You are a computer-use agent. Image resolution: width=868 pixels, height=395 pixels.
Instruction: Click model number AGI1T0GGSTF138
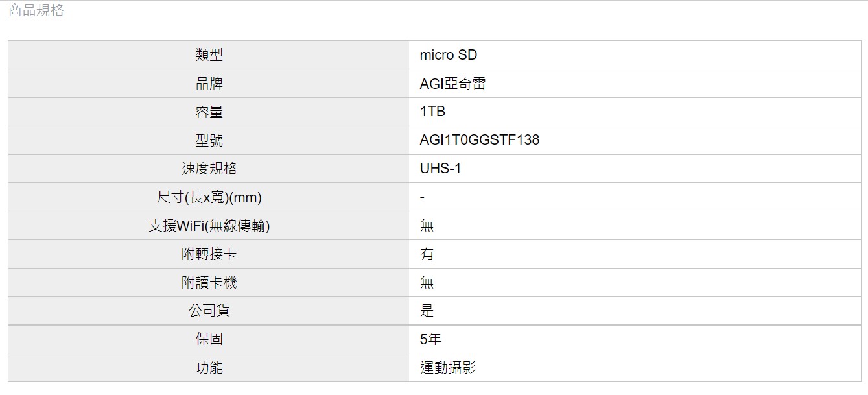(x=479, y=140)
